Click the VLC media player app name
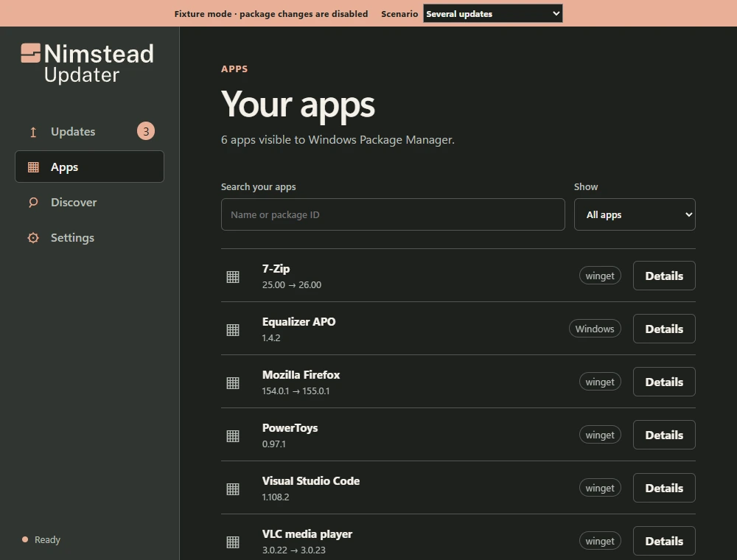 [x=307, y=534]
